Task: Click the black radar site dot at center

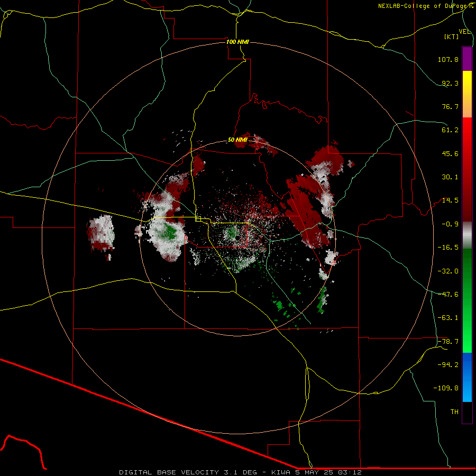Action: pyautogui.click(x=237, y=237)
